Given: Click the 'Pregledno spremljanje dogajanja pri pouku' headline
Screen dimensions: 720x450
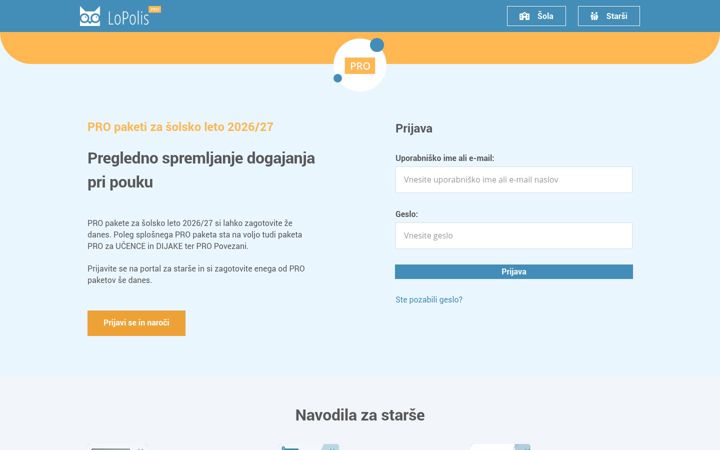Looking at the screenshot, I should tap(201, 170).
